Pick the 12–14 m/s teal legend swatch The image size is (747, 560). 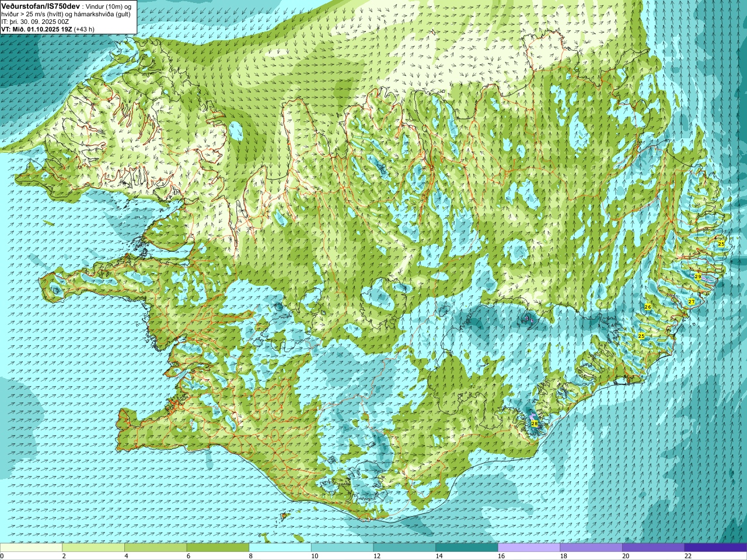coord(404,548)
